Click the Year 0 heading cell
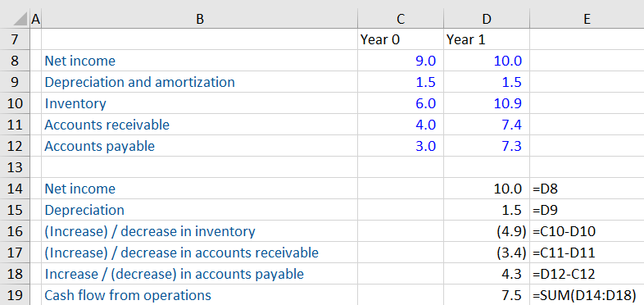The width and height of the screenshot is (644, 305). pos(401,39)
